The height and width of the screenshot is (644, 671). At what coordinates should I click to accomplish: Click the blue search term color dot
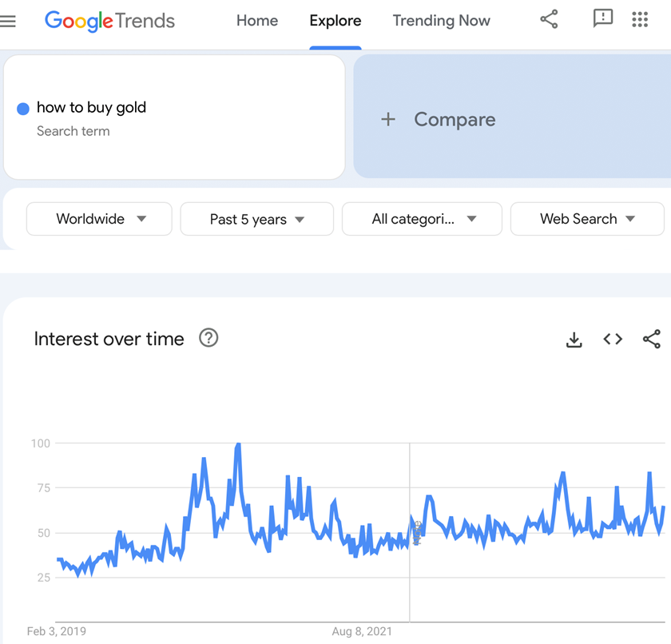(23, 109)
